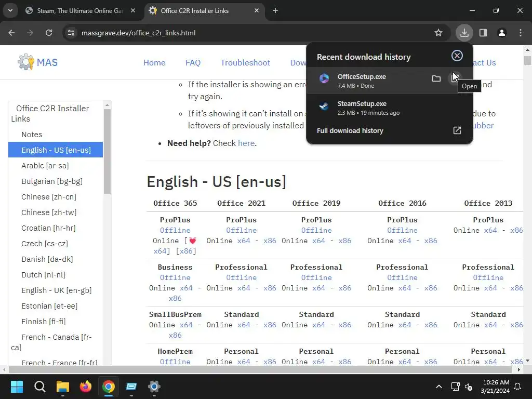The image size is (532, 399).
Task: Open Settings gear app in taskbar
Action: 154,387
